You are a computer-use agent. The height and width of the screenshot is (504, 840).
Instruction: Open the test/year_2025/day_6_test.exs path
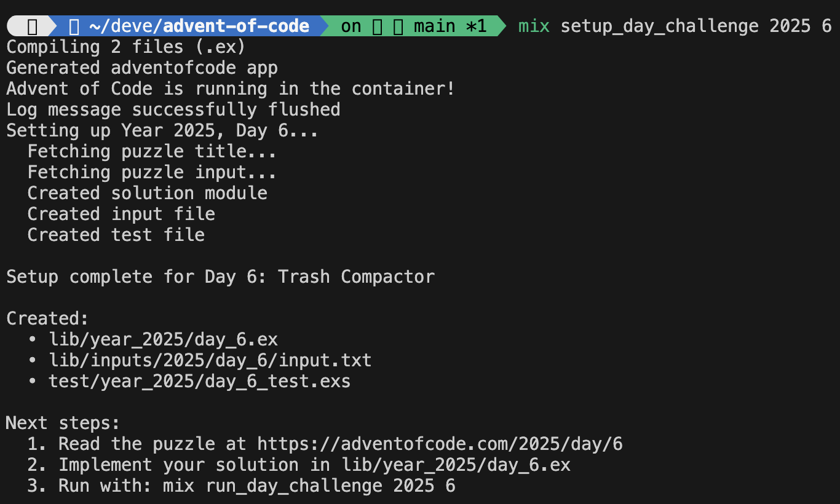tap(199, 381)
